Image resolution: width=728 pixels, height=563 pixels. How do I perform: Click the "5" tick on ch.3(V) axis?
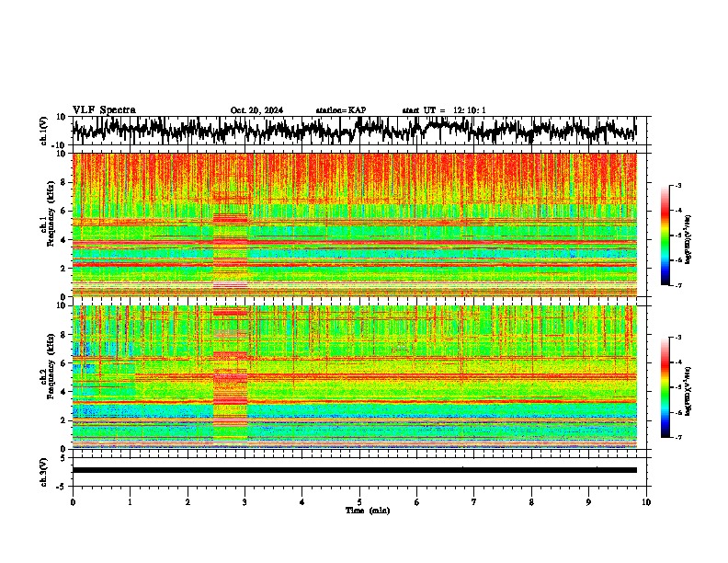pos(63,458)
